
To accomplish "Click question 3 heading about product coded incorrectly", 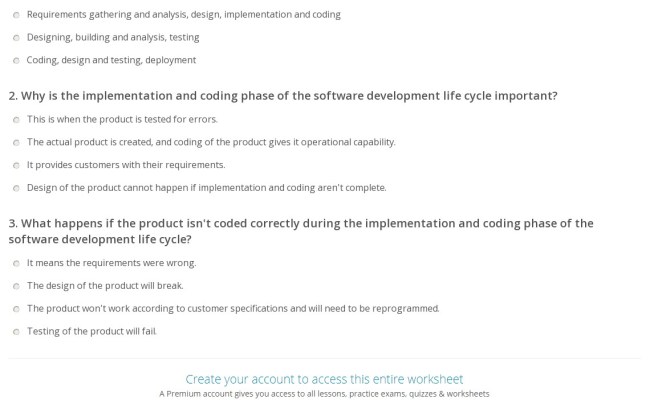I will click(301, 231).
